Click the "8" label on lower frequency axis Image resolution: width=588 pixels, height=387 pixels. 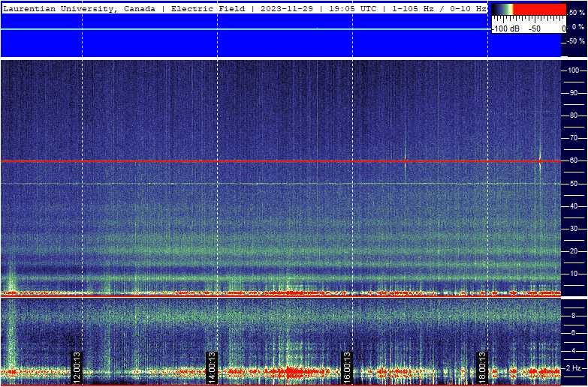tap(573, 316)
